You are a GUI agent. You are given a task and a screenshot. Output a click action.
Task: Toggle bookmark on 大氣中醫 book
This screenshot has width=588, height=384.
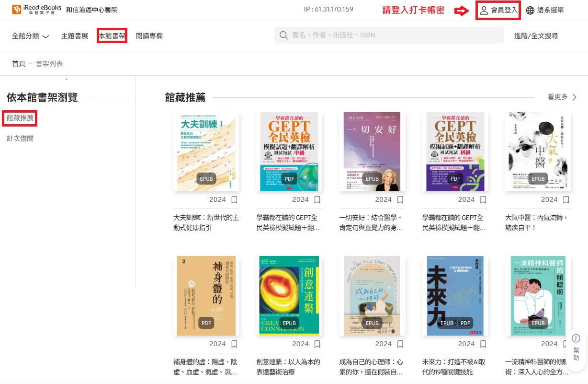(566, 199)
